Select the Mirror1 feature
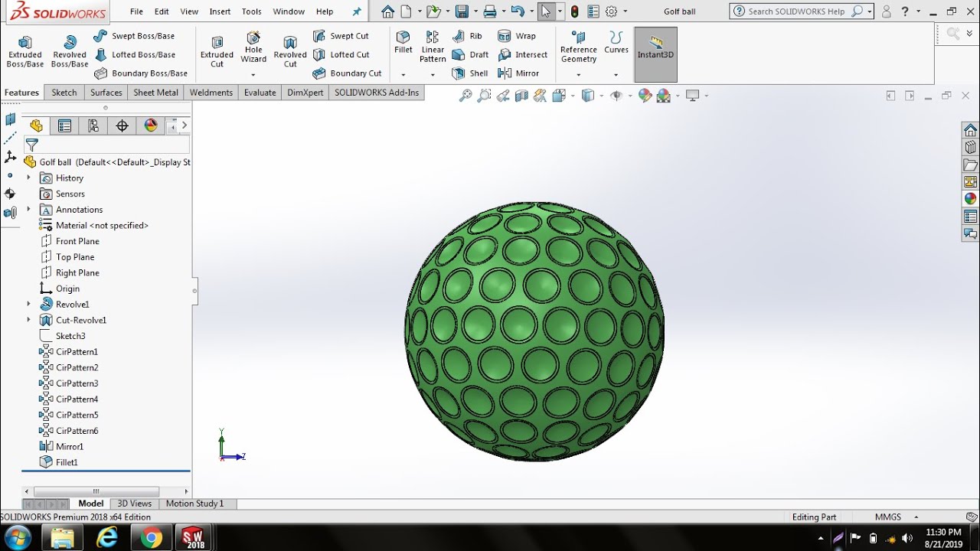980x551 pixels. coord(62,446)
